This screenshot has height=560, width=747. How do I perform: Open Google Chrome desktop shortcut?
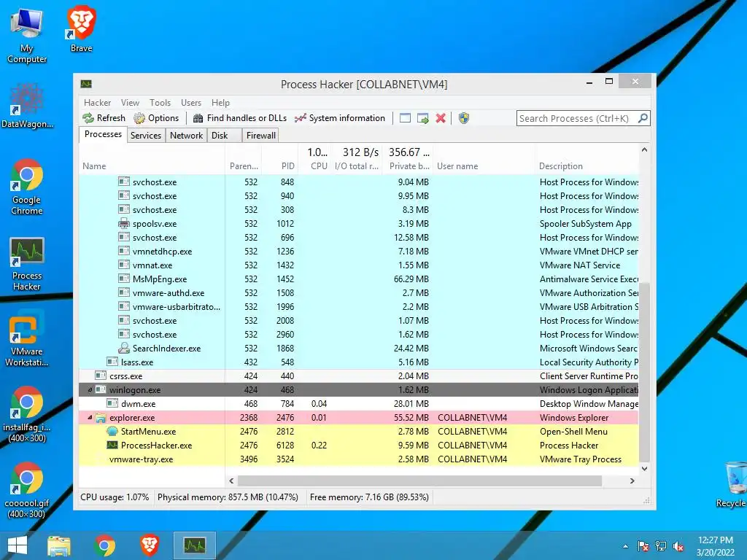coord(27,187)
